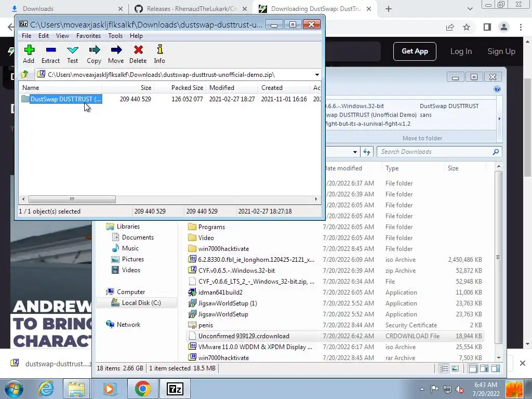Click the red Delete icon in 7-Zip

[138, 54]
